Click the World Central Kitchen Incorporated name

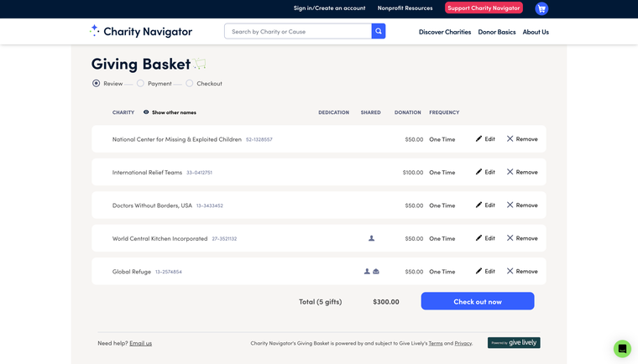click(159, 238)
